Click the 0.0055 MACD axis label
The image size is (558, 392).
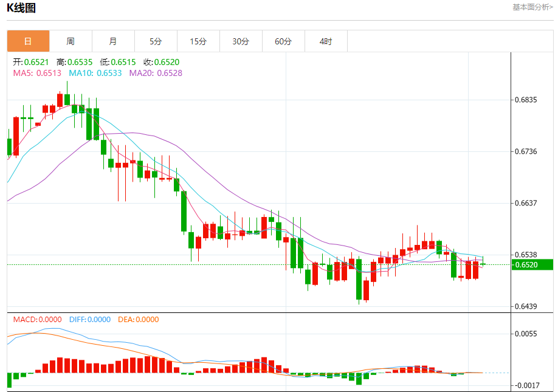click(526, 334)
